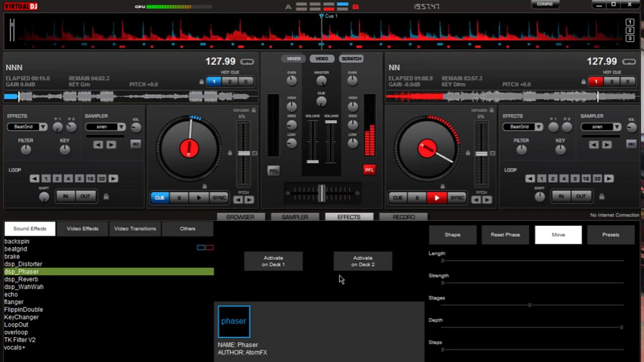Select left deck hot cue 1
The height and width of the screenshot is (362, 644).
214,81
